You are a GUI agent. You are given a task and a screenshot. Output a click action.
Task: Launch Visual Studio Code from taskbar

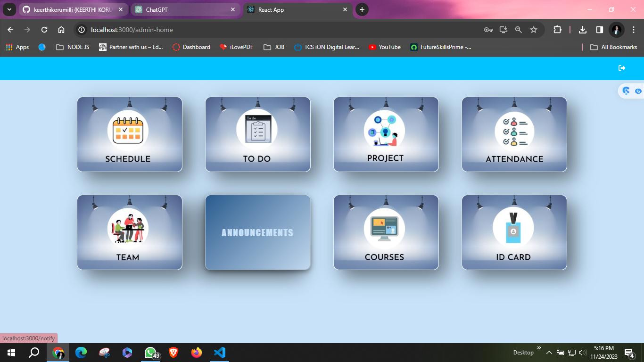point(220,353)
